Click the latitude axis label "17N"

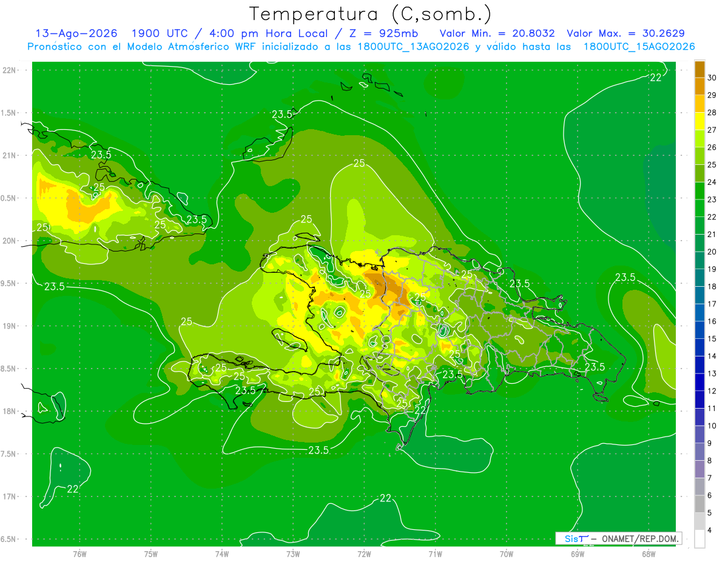click(x=10, y=497)
